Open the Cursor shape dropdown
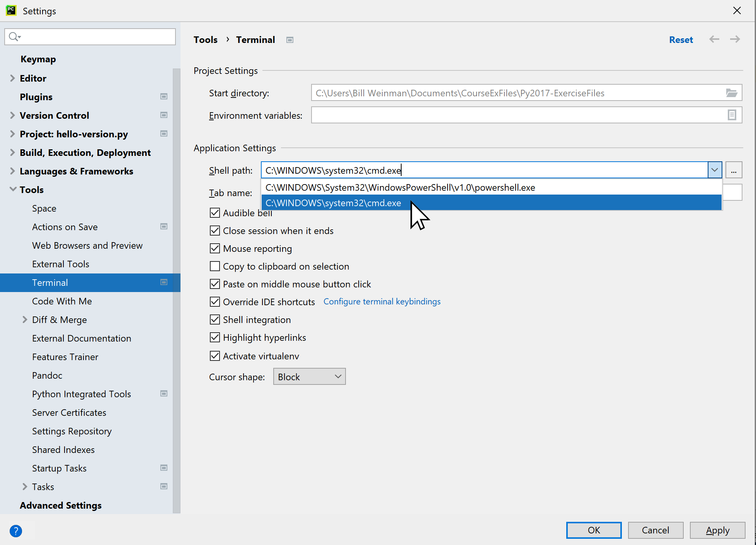This screenshot has width=756, height=545. coord(309,377)
